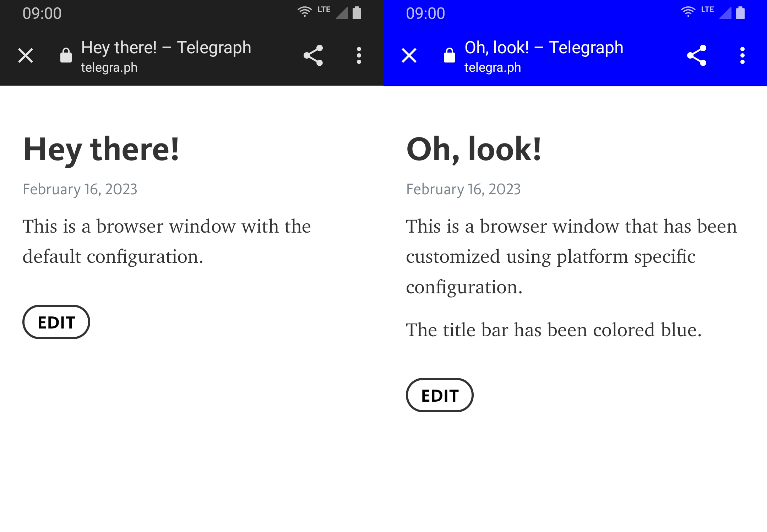Tap Wi-Fi icon in dark status bar
The height and width of the screenshot is (532, 767).
click(x=305, y=12)
